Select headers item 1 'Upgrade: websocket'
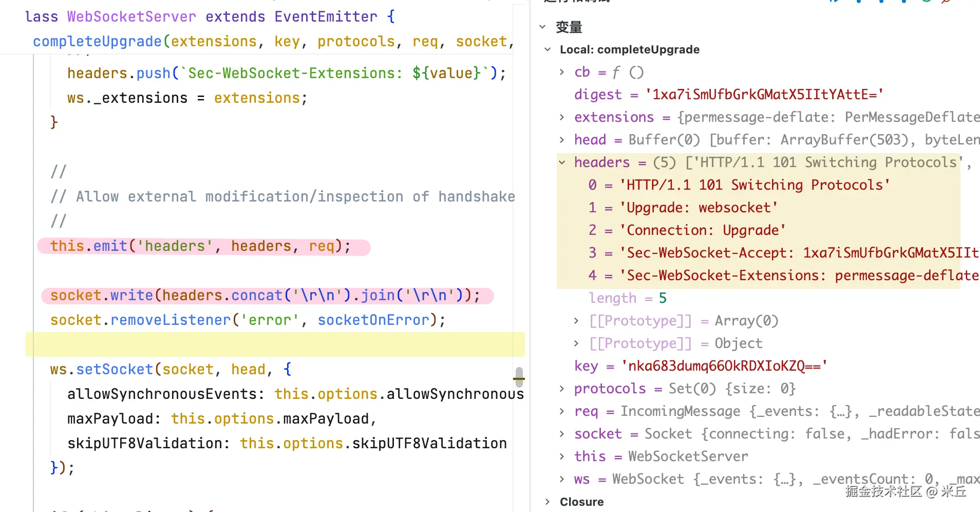This screenshot has height=512, width=980. click(683, 208)
